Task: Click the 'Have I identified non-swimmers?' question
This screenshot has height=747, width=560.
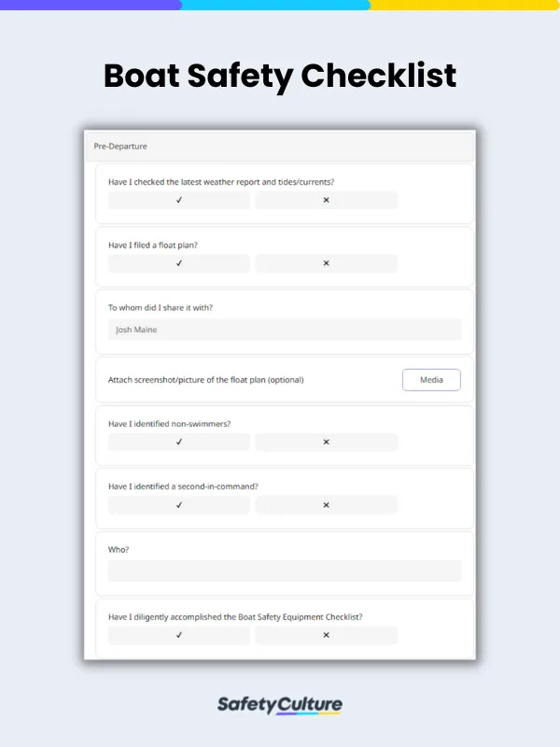Action: tap(169, 424)
